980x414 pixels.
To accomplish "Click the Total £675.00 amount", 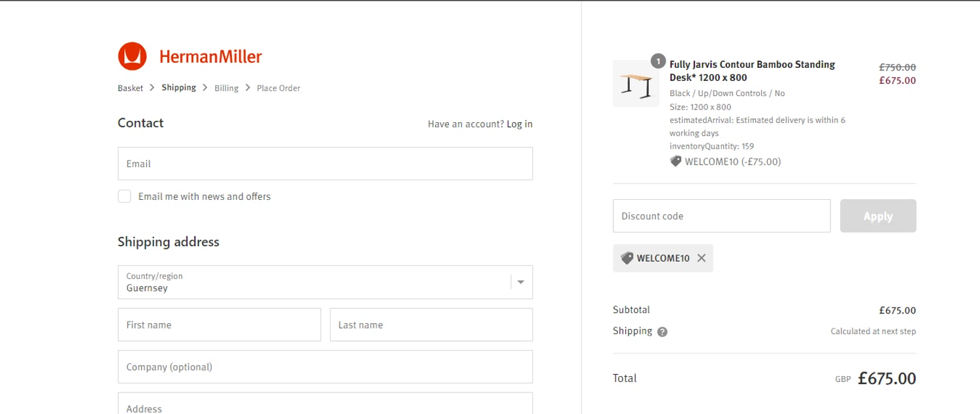I will pos(887,378).
